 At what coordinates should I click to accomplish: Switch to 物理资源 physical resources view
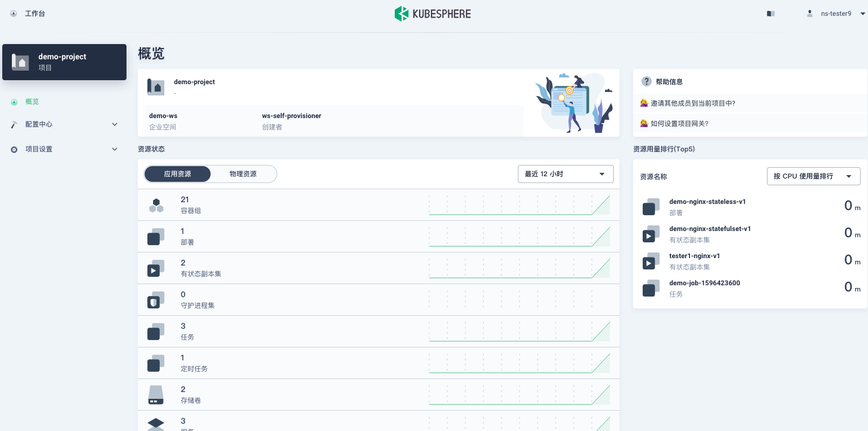[x=243, y=174]
